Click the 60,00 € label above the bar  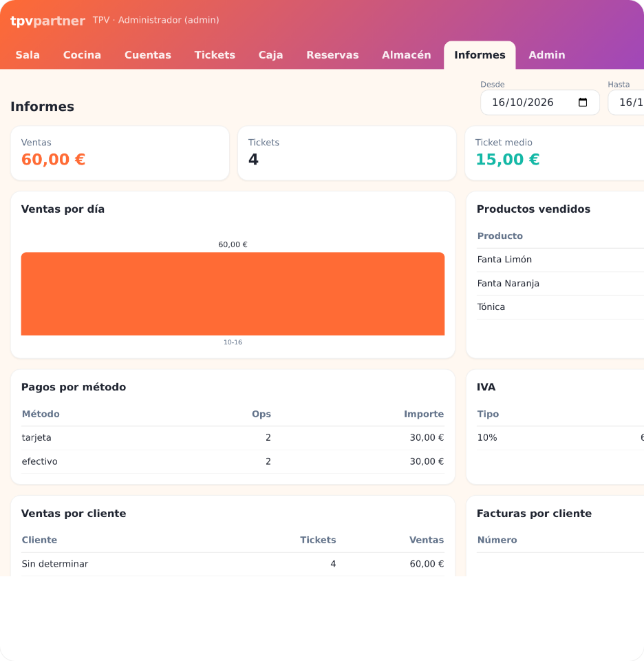pyautogui.click(x=233, y=244)
